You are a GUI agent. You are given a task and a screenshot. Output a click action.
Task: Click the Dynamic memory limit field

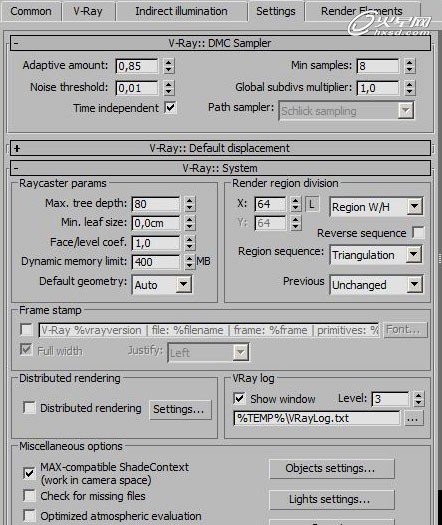(x=156, y=262)
